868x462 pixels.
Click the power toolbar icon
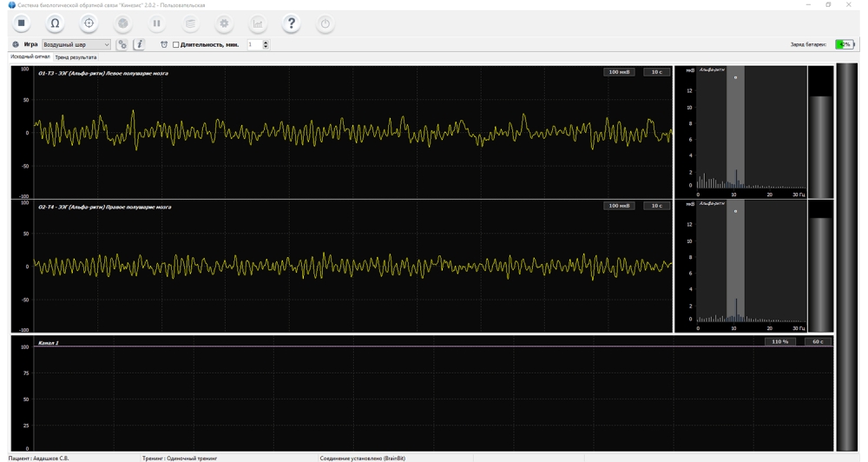coord(325,23)
